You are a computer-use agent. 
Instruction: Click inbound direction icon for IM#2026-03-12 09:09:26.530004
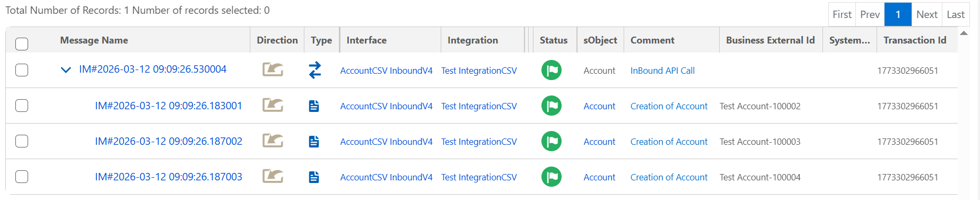click(273, 70)
